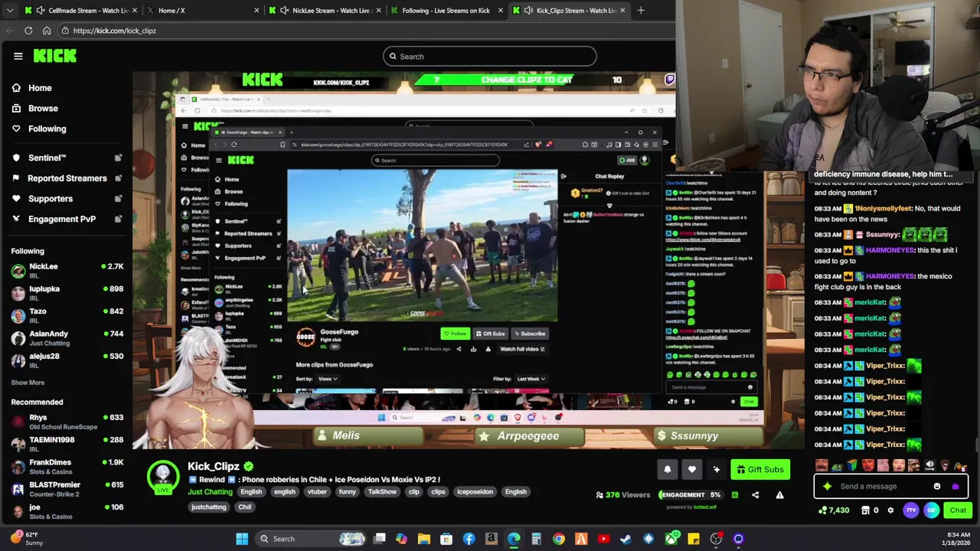980x551 pixels.
Task: Close the Home / X tab
Action: click(x=256, y=10)
